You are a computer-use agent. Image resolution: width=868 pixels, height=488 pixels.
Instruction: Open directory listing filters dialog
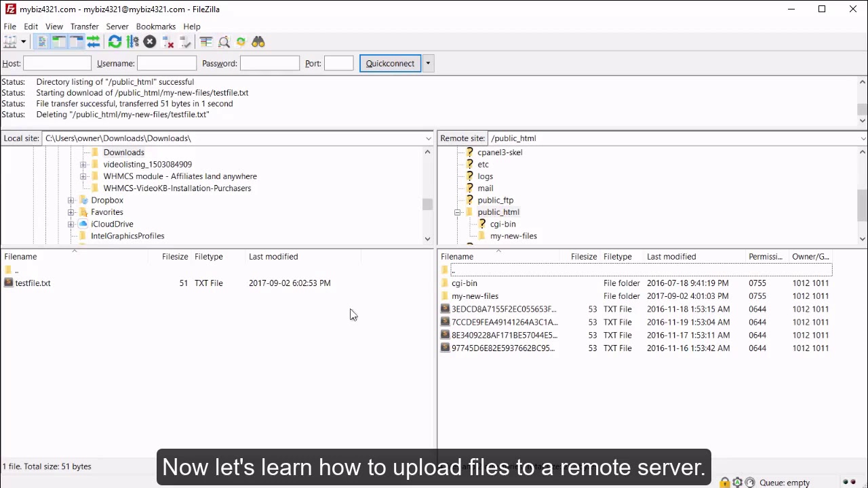[x=206, y=42]
